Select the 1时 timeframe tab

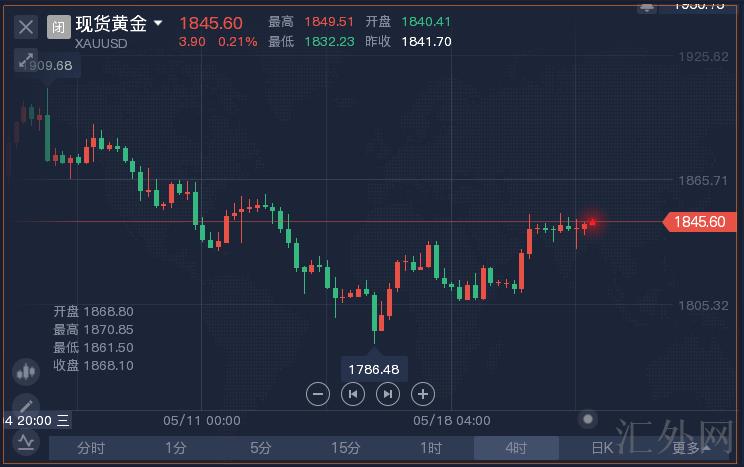431,448
